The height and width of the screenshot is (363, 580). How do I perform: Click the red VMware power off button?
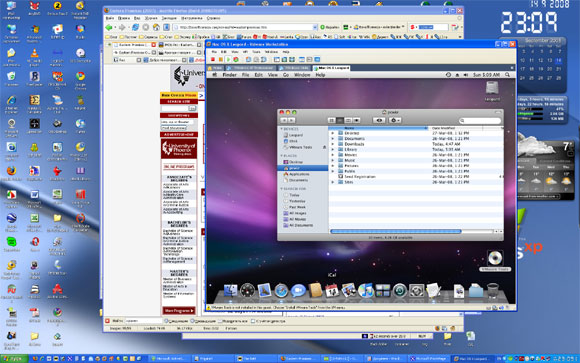[x=213, y=60]
